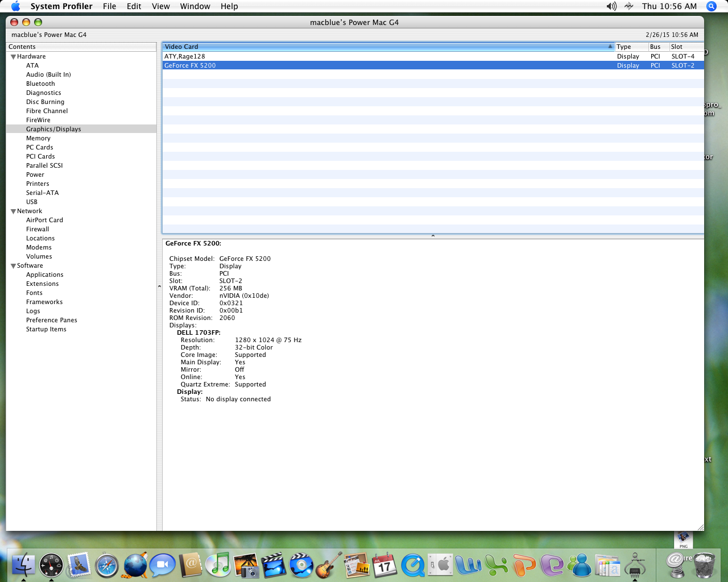Click the window resize grip corner

click(x=700, y=527)
